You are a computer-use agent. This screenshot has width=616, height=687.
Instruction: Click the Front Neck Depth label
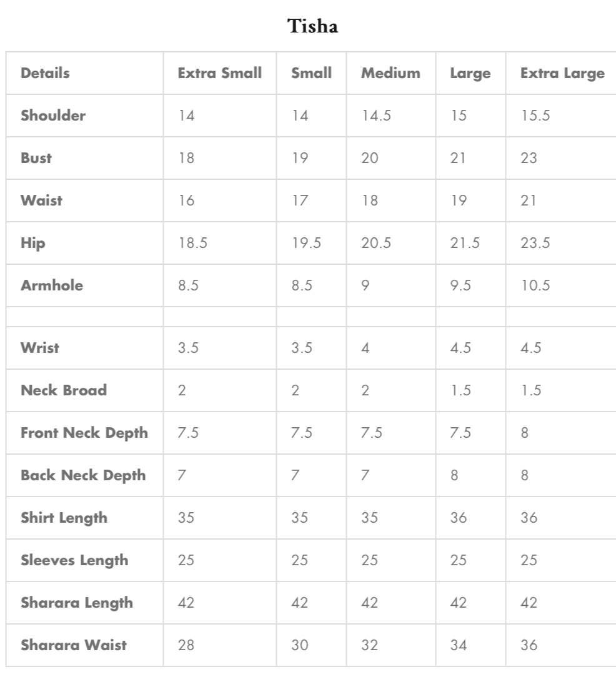point(84,433)
